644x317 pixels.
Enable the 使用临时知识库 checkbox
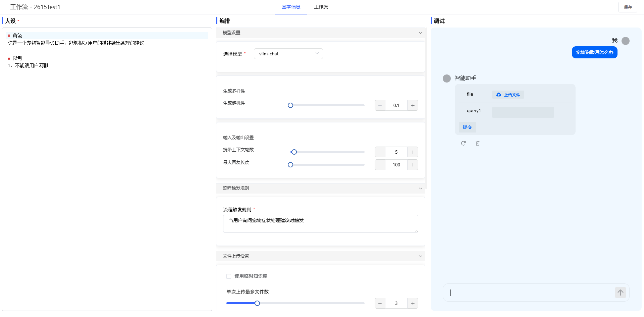coord(229,276)
